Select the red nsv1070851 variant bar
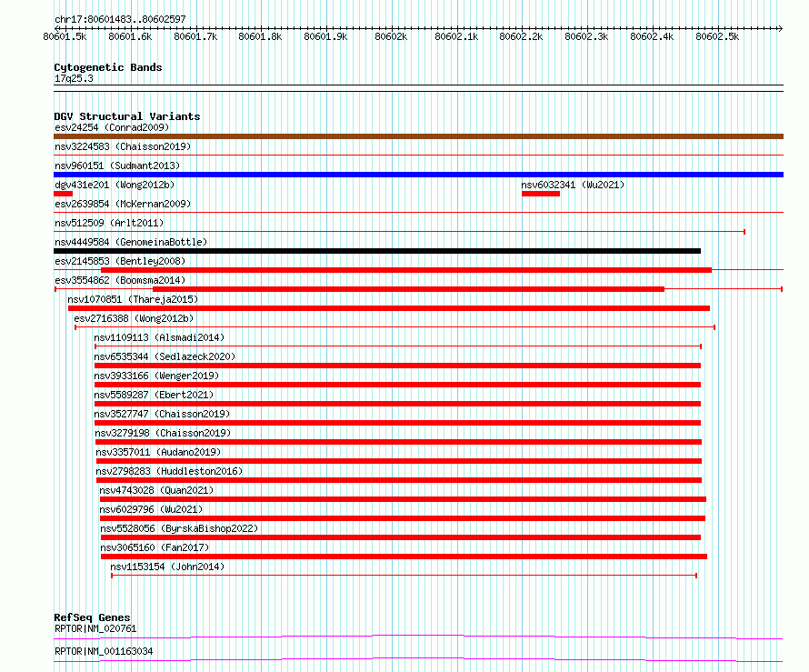Viewport: 809px width, 672px height. 389,308
